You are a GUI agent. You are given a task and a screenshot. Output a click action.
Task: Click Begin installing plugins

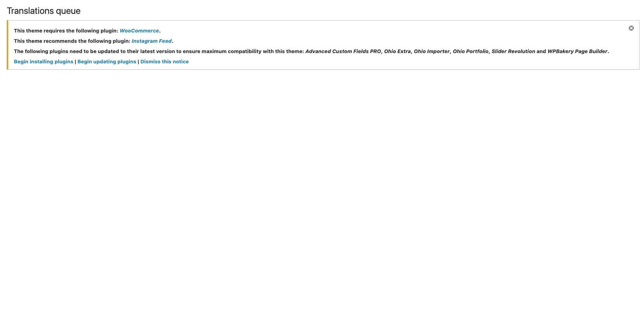(44, 62)
